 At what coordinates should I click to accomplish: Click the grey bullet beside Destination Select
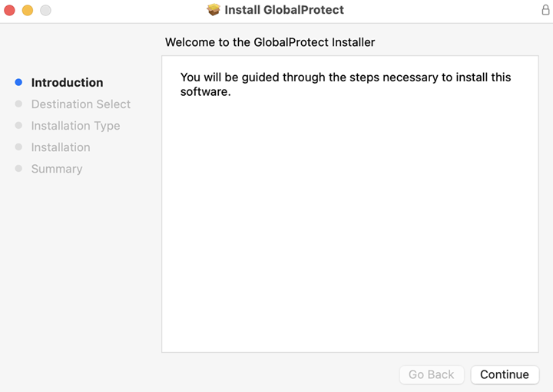tap(18, 104)
